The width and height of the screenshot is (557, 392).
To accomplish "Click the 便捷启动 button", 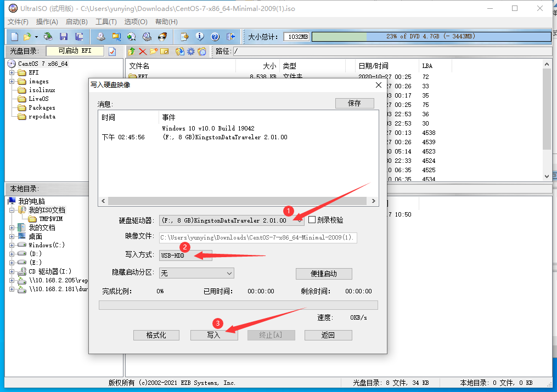I will pyautogui.click(x=324, y=274).
